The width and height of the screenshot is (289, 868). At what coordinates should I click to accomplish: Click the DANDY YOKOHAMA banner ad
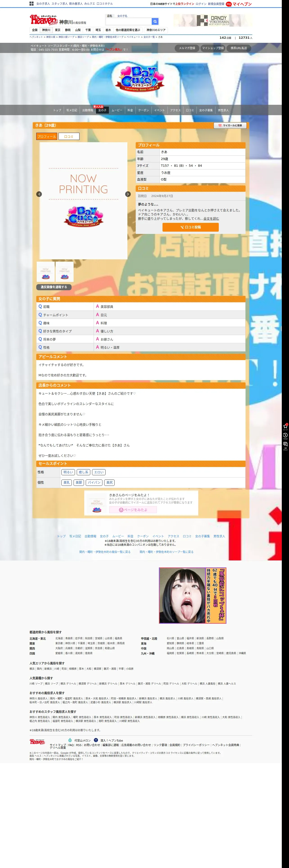(213, 20)
